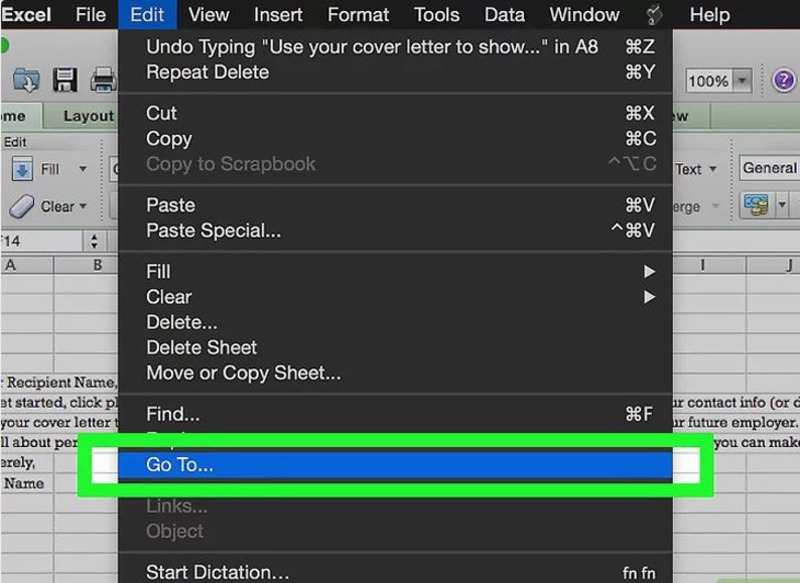800x583 pixels.
Task: Select Go To... in the Edit menu
Action: (x=180, y=465)
